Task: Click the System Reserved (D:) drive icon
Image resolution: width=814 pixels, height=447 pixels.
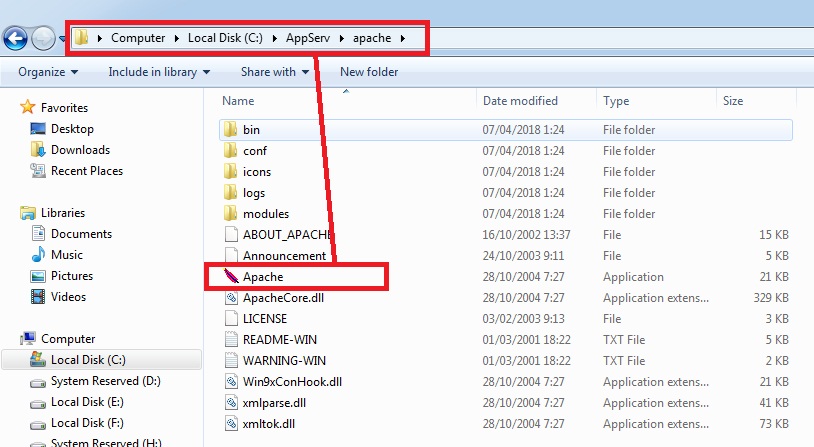Action: click(x=38, y=383)
